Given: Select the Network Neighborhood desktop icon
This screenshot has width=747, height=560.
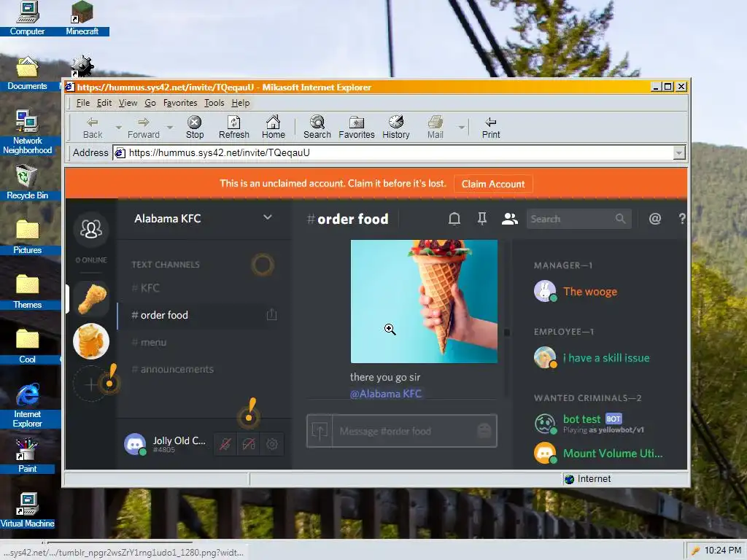Looking at the screenshot, I should (x=27, y=132).
